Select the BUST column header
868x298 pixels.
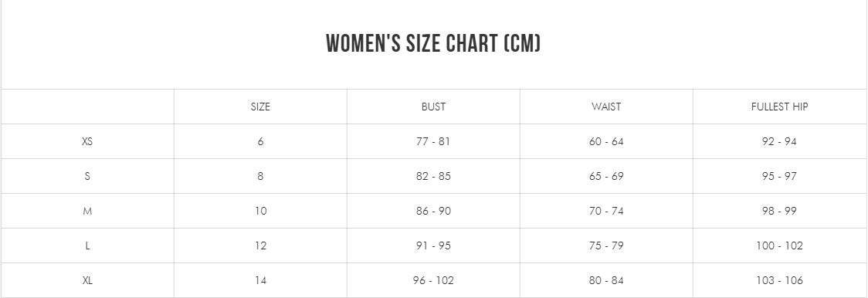pyautogui.click(x=433, y=107)
